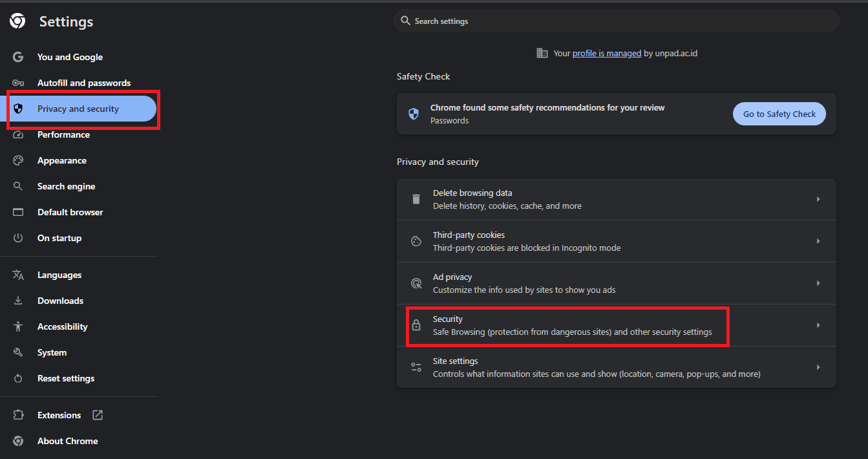Click the browser window icon for Default browser
This screenshot has width=868, height=459.
18,212
